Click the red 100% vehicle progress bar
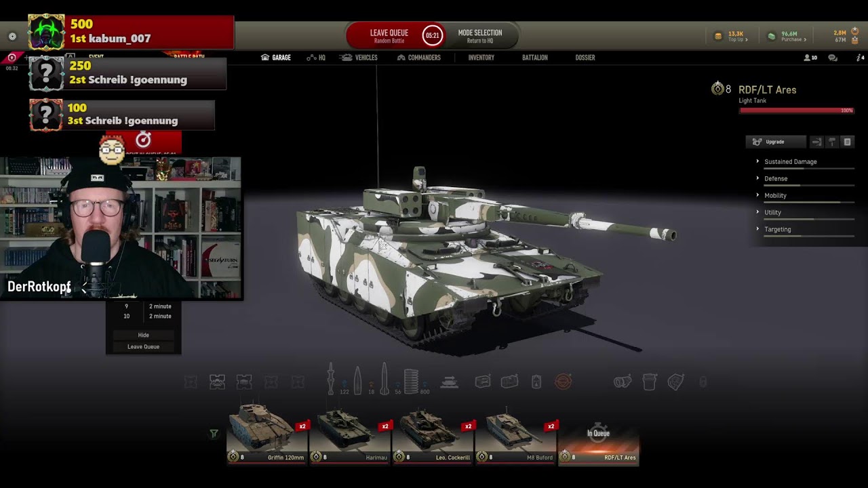 point(797,110)
